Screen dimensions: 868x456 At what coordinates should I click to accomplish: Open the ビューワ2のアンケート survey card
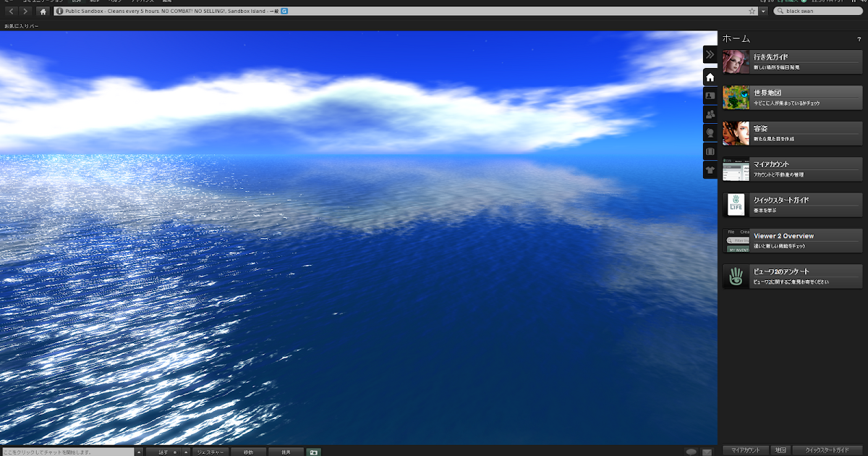[x=792, y=276]
